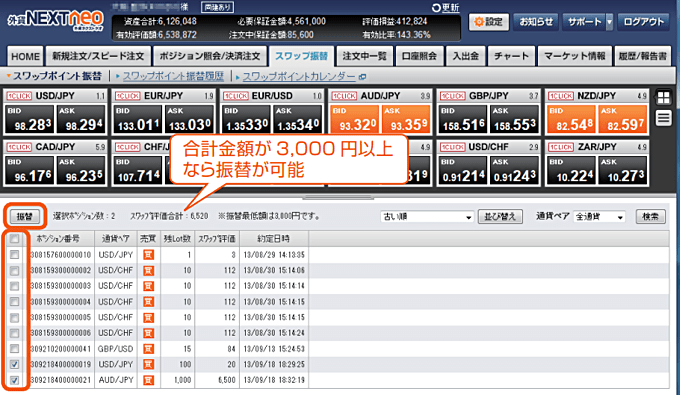The width and height of the screenshot is (680, 395).
Task: Click AUD/JPY ASK price 93.359
Action: [x=406, y=119]
